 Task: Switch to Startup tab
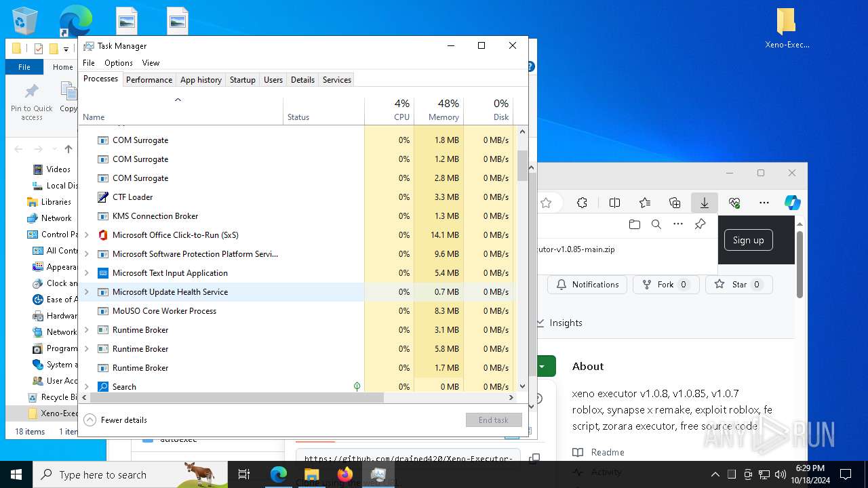tap(242, 80)
